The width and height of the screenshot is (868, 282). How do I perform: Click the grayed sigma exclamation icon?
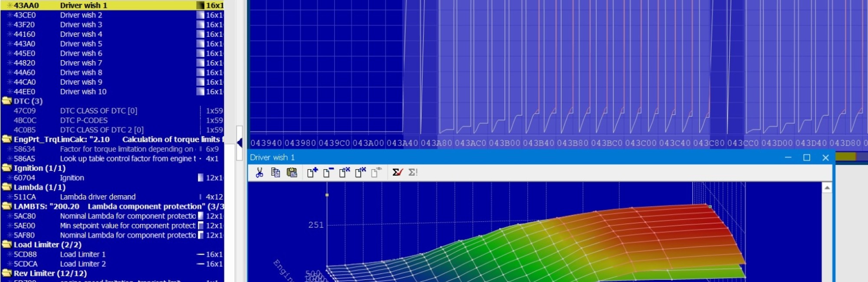413,173
